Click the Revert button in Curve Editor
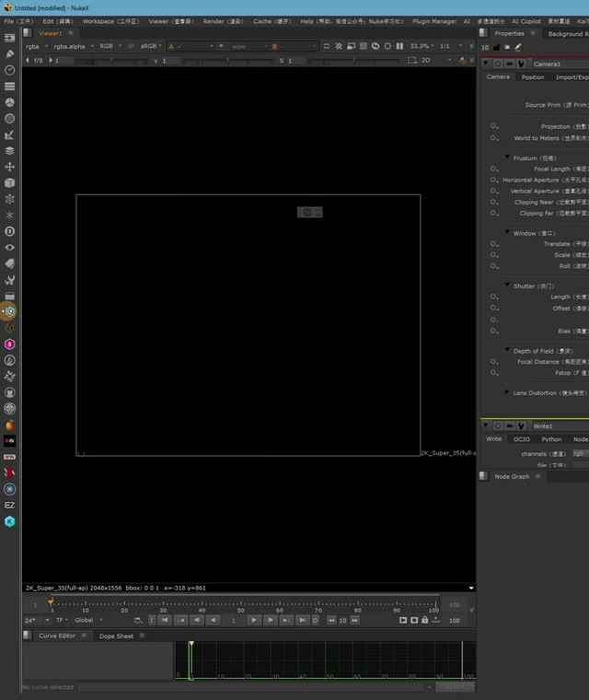The width and height of the screenshot is (589, 700). click(x=455, y=687)
